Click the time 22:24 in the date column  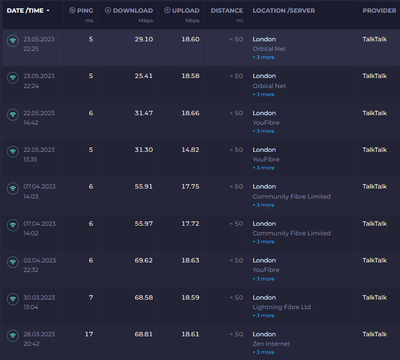point(31,86)
